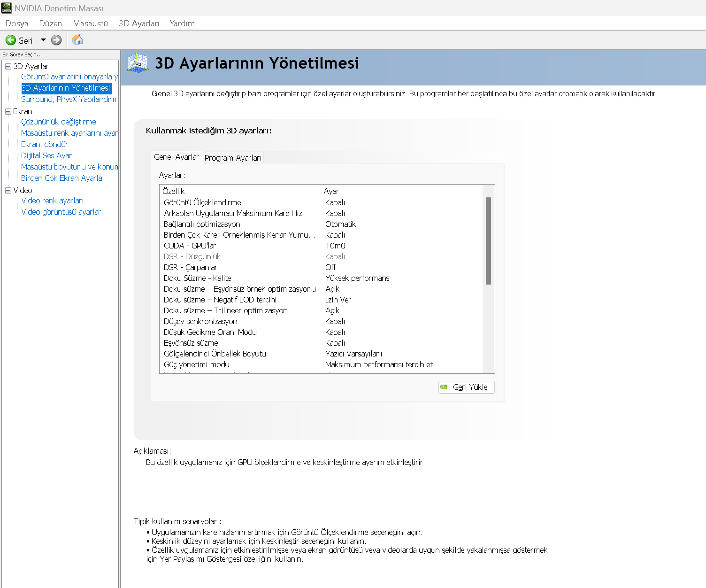Open the Masaüstü menu
The height and width of the screenshot is (588, 706).
click(91, 23)
